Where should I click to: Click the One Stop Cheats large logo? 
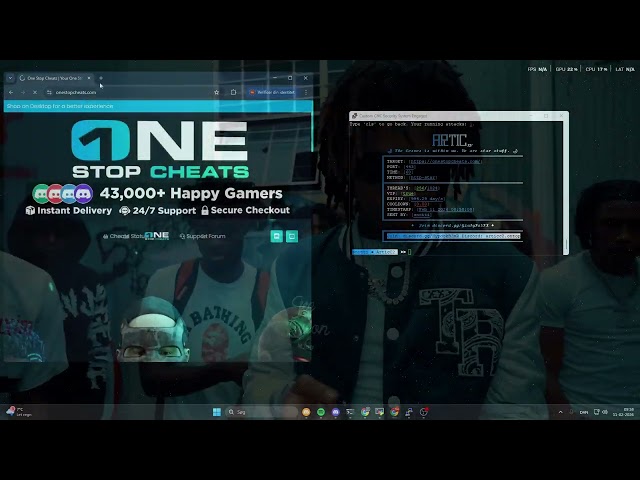(x=160, y=149)
